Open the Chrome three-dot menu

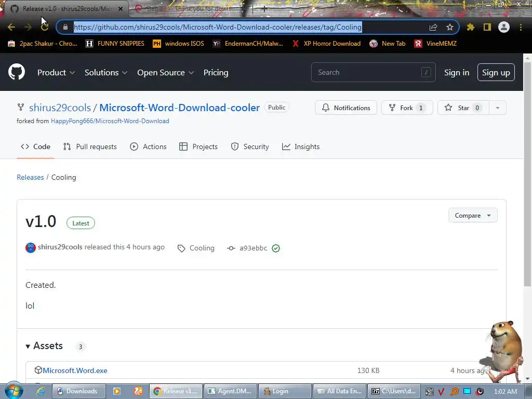point(521,27)
